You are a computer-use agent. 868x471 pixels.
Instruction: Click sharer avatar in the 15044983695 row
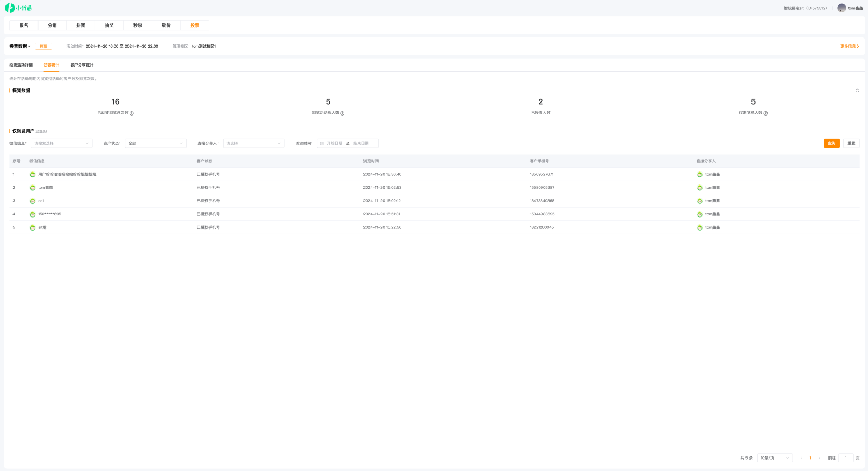[x=700, y=214]
